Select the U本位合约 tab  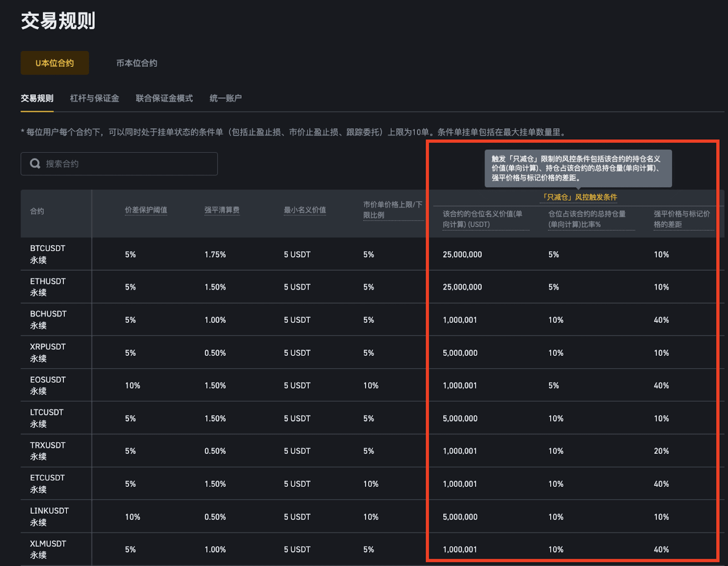55,63
